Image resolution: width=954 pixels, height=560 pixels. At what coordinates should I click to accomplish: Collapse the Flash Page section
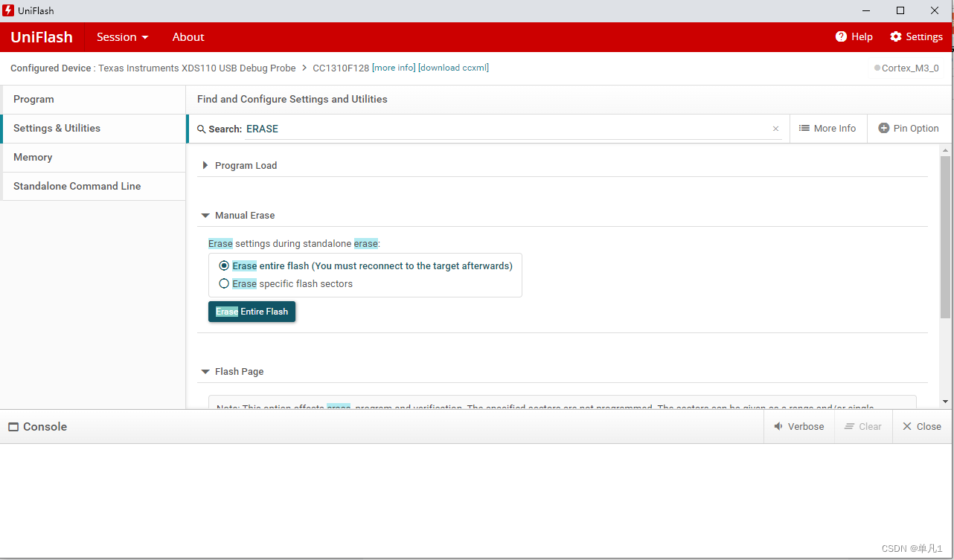pos(205,372)
